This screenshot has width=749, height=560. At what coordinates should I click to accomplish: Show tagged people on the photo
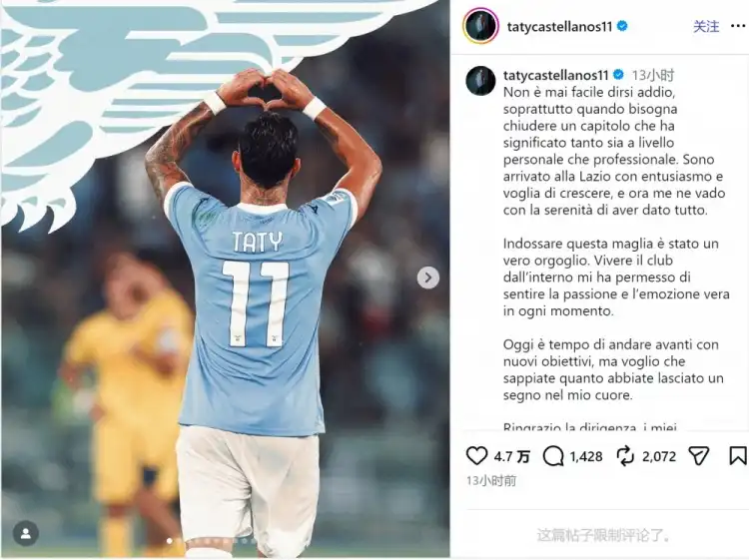[x=26, y=533]
